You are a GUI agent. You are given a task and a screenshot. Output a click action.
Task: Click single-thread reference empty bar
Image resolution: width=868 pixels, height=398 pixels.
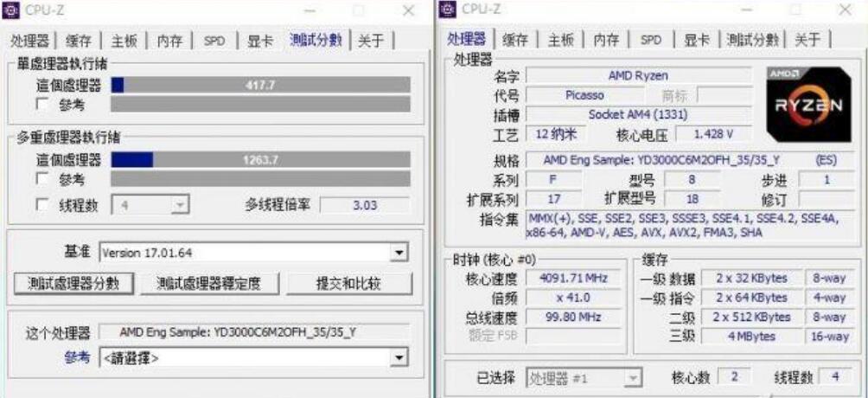[261, 104]
